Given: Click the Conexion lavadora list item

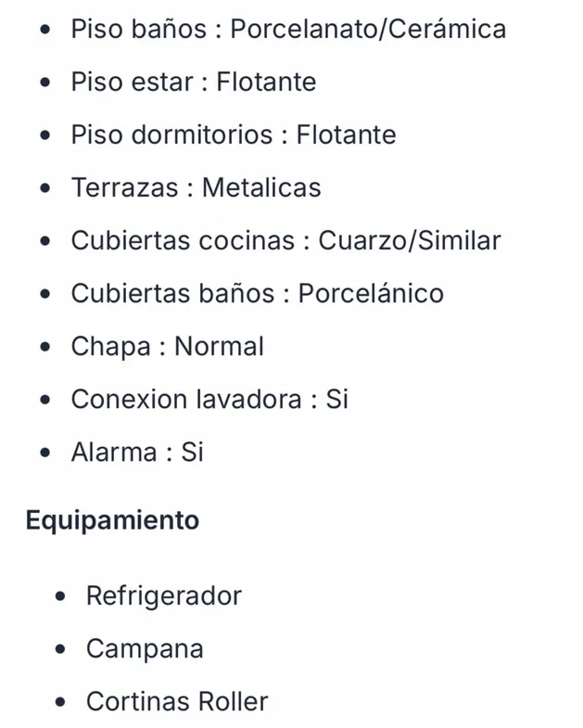Looking at the screenshot, I should pyautogui.click(x=209, y=400).
